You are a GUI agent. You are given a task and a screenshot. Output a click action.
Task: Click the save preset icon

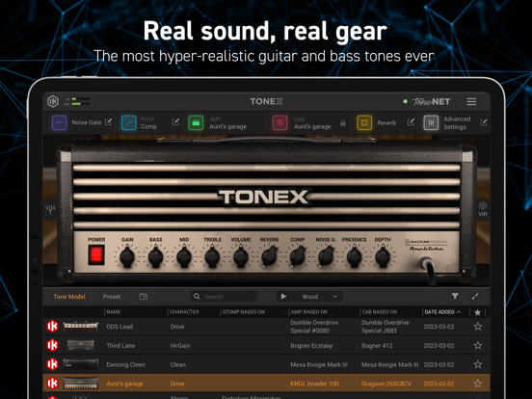(144, 296)
